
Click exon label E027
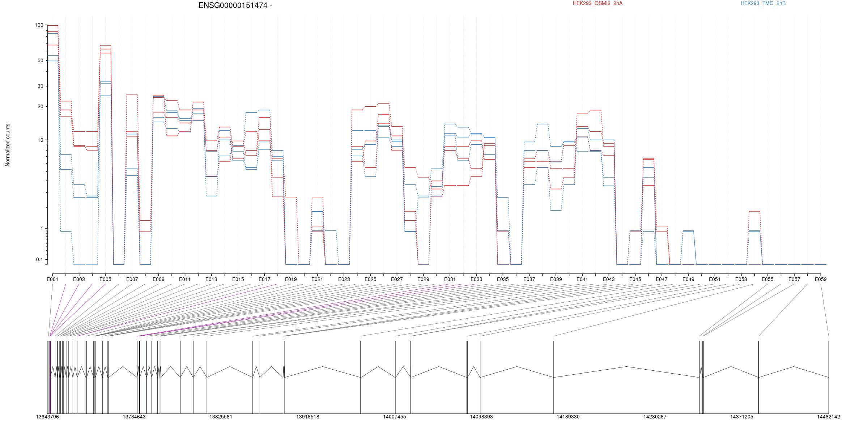[397, 279]
